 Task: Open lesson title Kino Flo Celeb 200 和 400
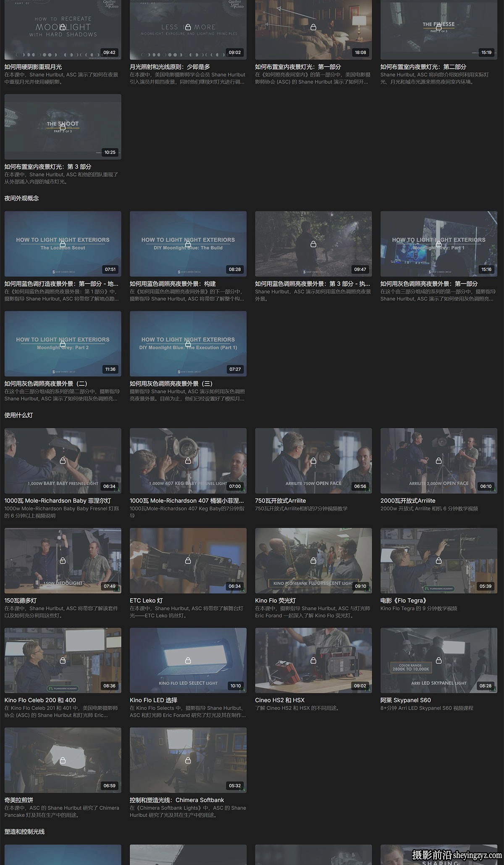tap(40, 700)
